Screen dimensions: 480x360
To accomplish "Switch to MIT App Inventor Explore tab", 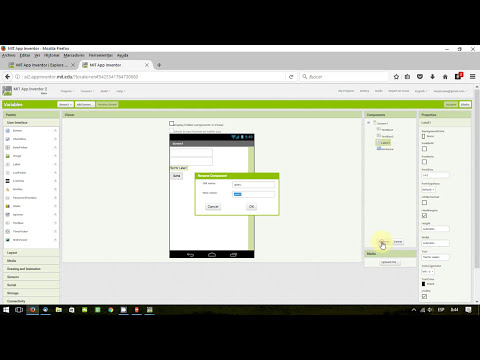I will pos(42,65).
